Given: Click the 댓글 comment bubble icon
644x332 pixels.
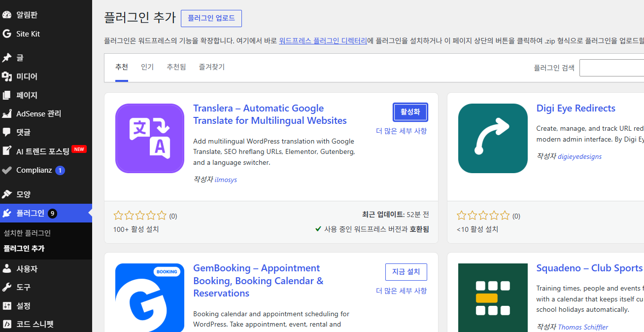Looking at the screenshot, I should [7, 132].
